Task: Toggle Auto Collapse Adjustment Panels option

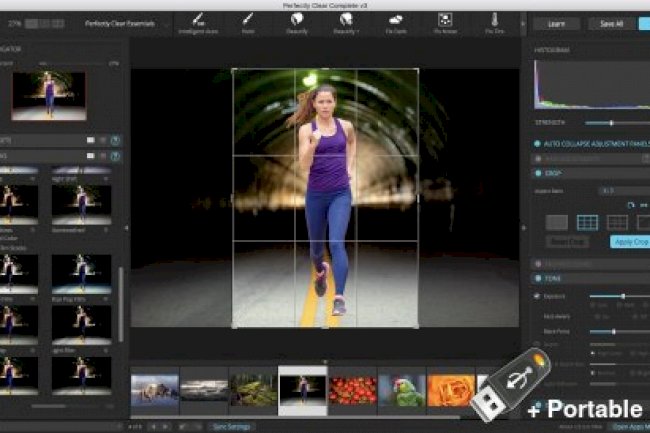Action: pos(538,142)
